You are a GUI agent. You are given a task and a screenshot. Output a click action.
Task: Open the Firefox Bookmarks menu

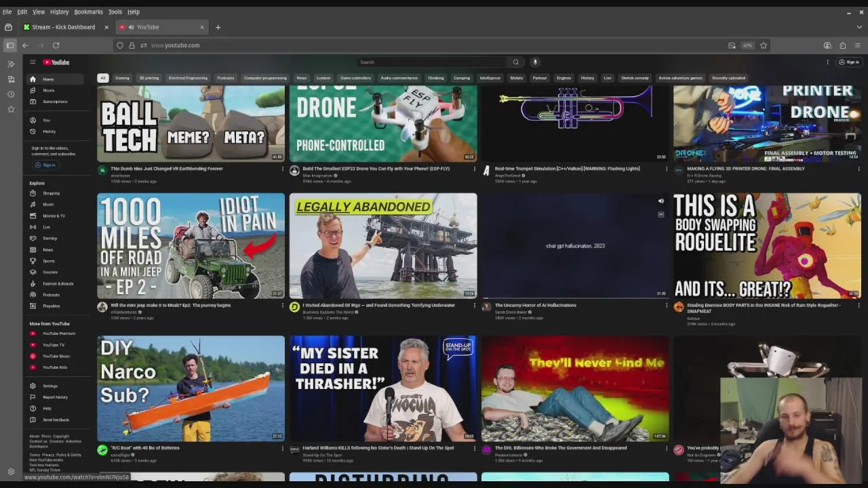[88, 12]
